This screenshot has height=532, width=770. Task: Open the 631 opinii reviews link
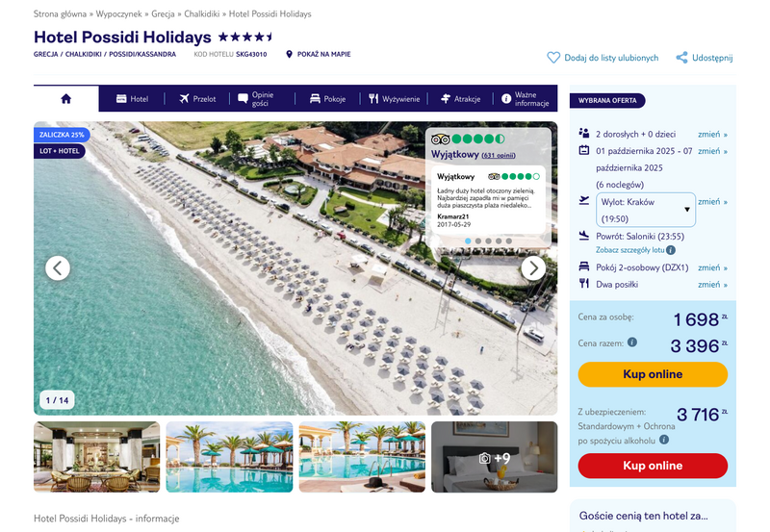[x=498, y=156]
